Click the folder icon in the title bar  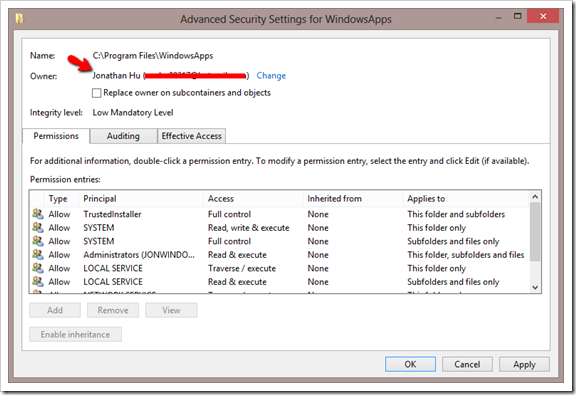click(x=19, y=18)
